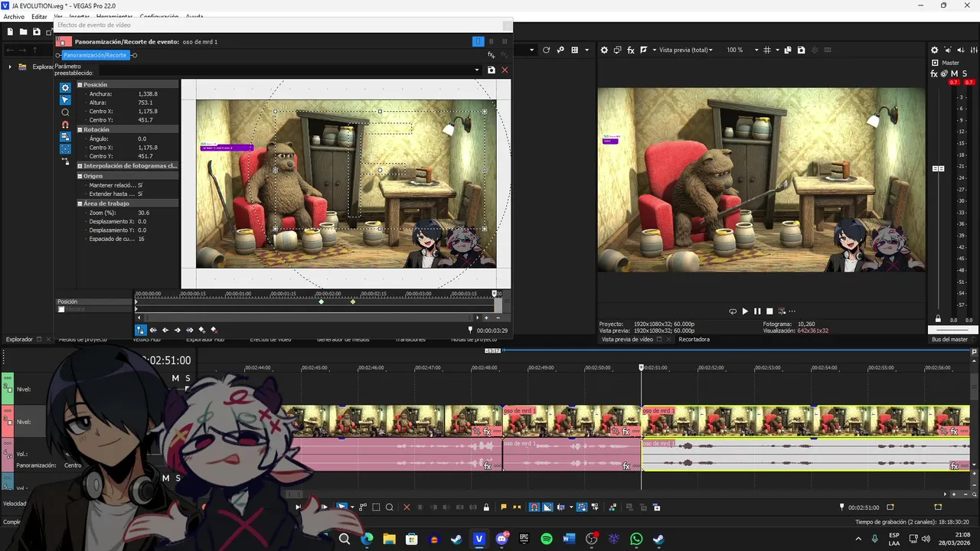The height and width of the screenshot is (551, 980).
Task: Select the normal edit arrow tool in Pan/Crop
Action: (x=65, y=100)
